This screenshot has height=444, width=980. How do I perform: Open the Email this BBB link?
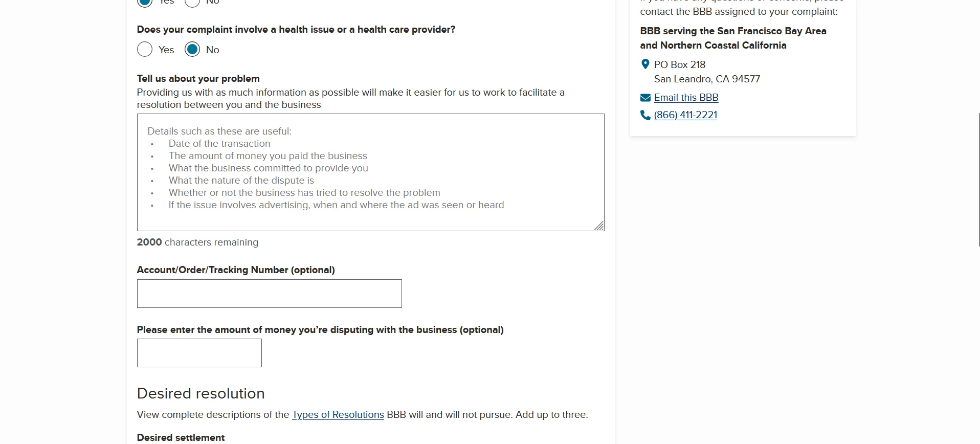pos(686,98)
